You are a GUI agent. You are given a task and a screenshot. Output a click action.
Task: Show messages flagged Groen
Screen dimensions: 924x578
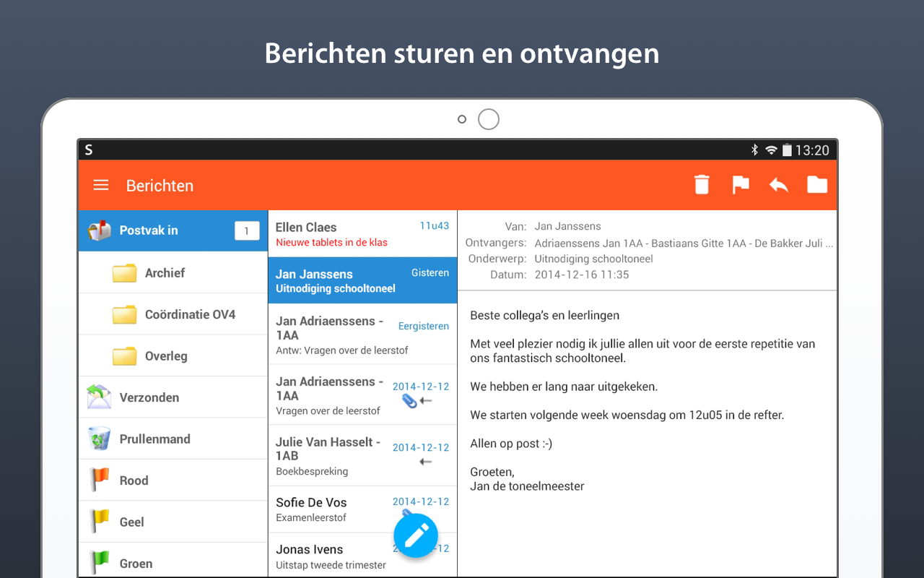tap(173, 561)
